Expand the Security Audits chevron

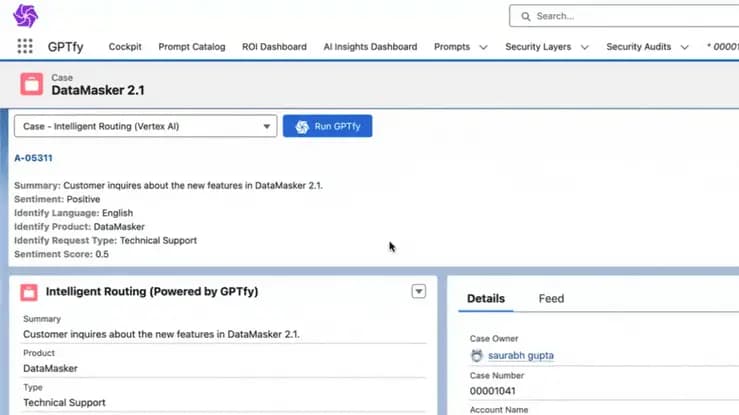coord(684,47)
